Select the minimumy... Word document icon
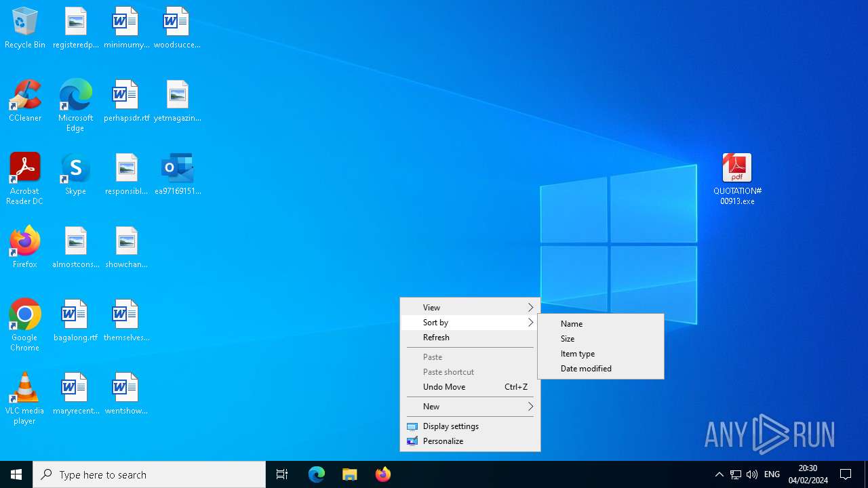868x488 pixels. tap(126, 28)
